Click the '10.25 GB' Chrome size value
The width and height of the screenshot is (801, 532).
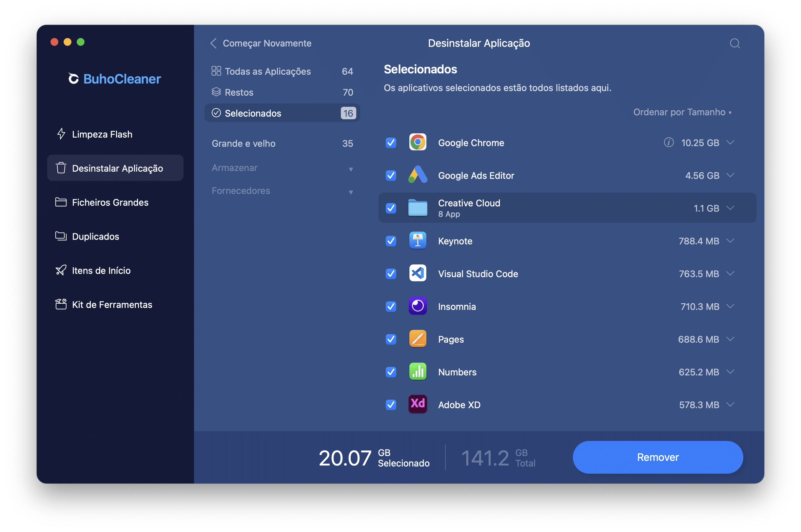coord(700,142)
